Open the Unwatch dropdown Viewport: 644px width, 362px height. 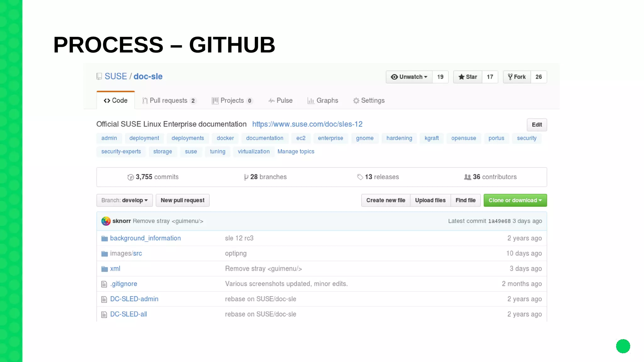tap(409, 77)
